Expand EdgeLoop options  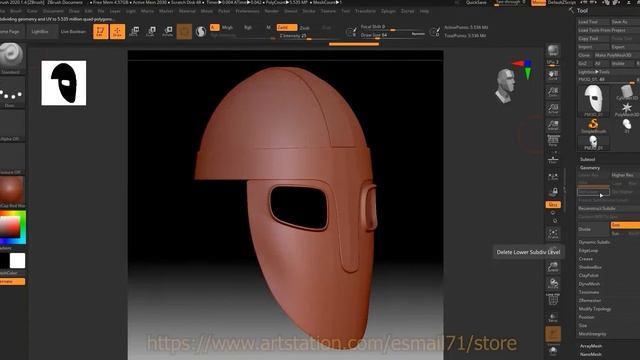pyautogui.click(x=588, y=250)
